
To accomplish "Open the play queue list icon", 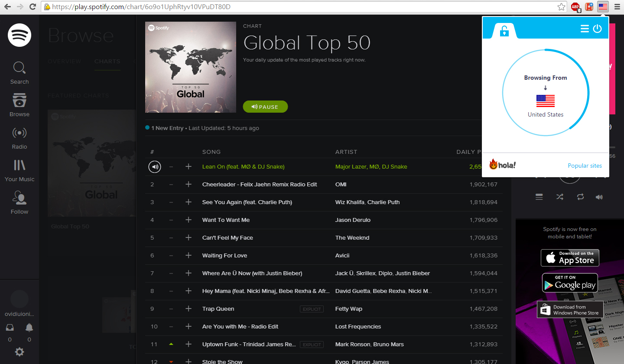I will (x=539, y=197).
